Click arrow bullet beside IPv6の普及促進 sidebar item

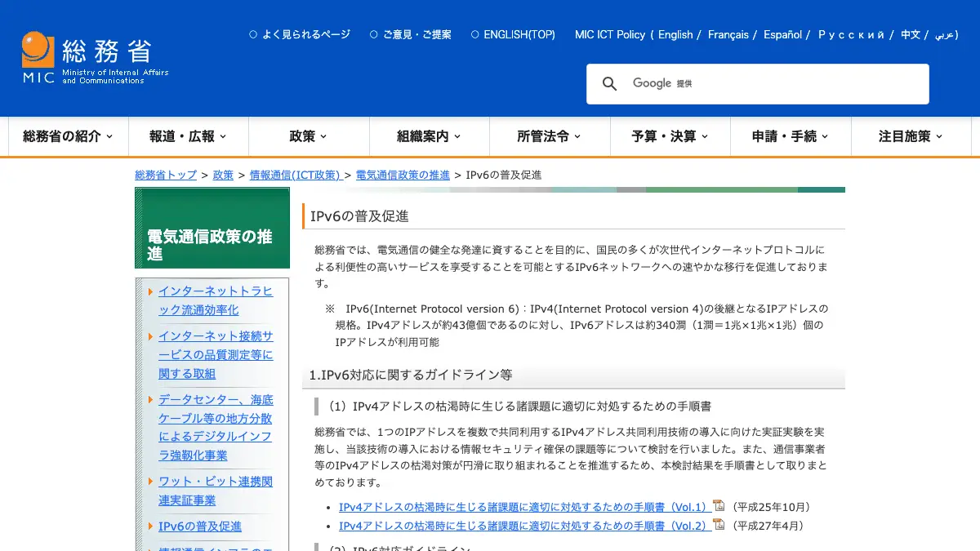[x=151, y=527]
